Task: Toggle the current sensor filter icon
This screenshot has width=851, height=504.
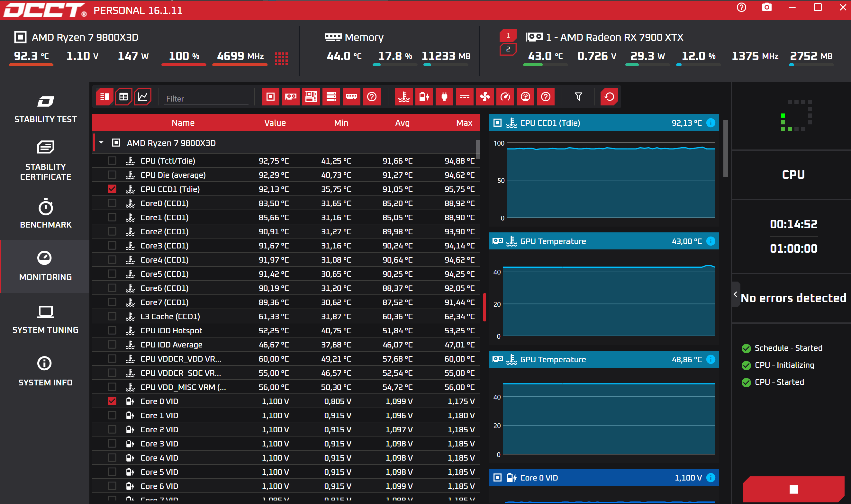Action: coord(465,97)
